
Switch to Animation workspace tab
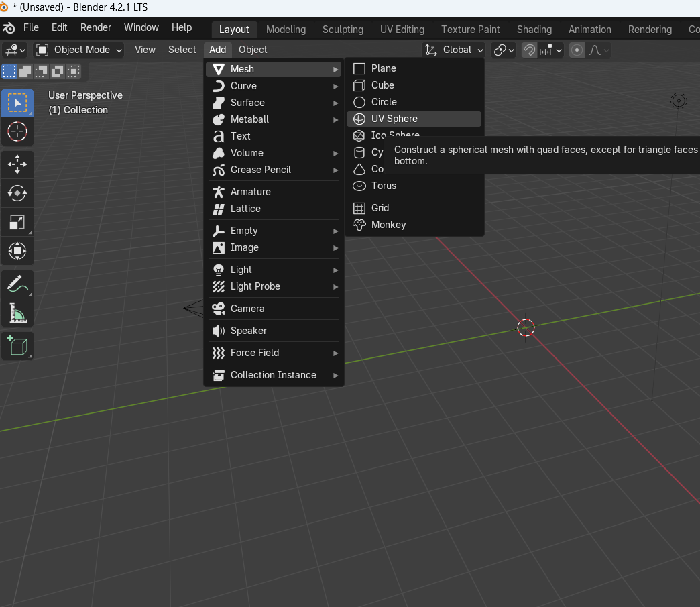click(x=590, y=30)
